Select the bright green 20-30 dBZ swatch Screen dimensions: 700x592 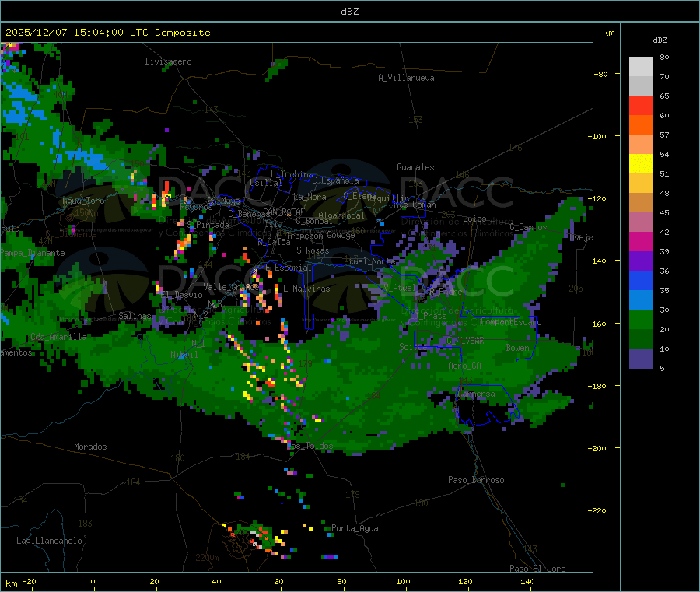641,319
